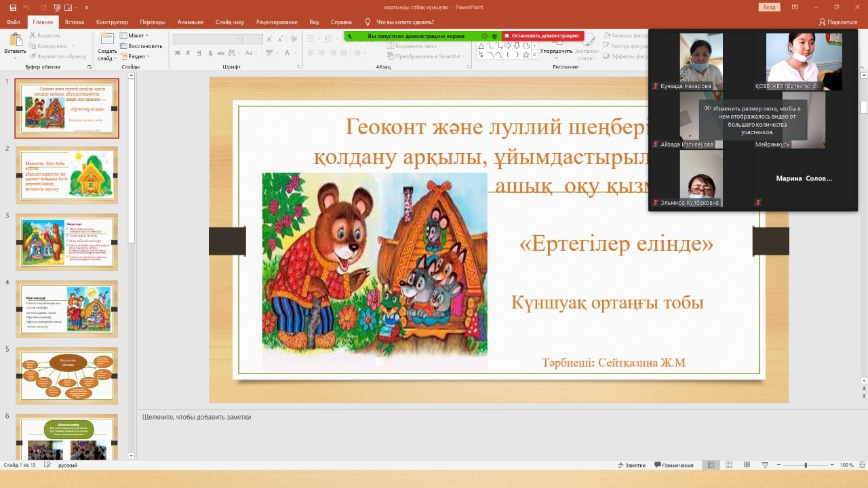Switch to slide sorter view icon
The height and width of the screenshot is (488, 868).
pos(729,465)
